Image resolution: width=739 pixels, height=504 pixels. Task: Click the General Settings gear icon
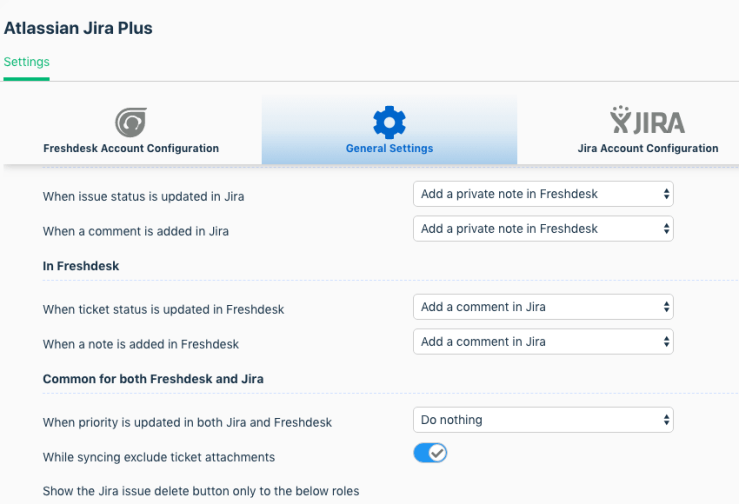[389, 122]
